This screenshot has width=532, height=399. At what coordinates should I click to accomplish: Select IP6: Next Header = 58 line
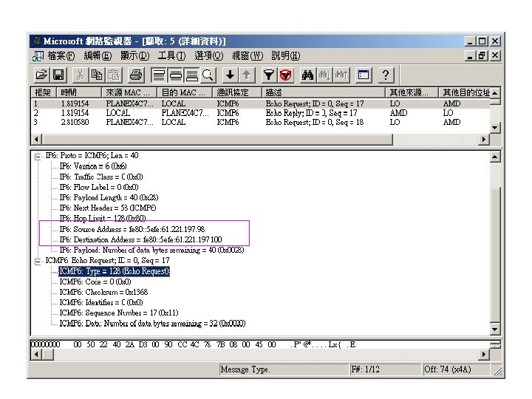click(108, 208)
